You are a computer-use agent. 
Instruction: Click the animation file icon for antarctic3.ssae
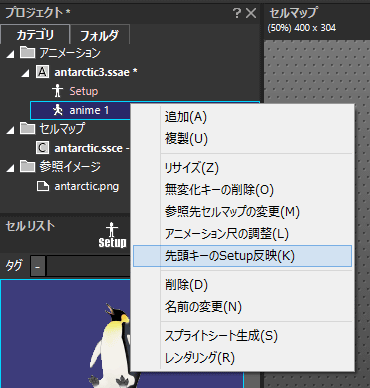[x=42, y=72]
